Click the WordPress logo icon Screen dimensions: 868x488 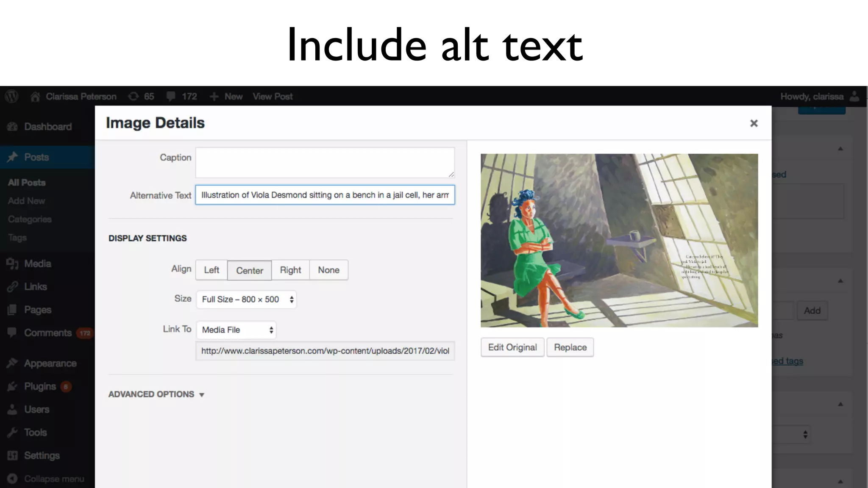[11, 96]
